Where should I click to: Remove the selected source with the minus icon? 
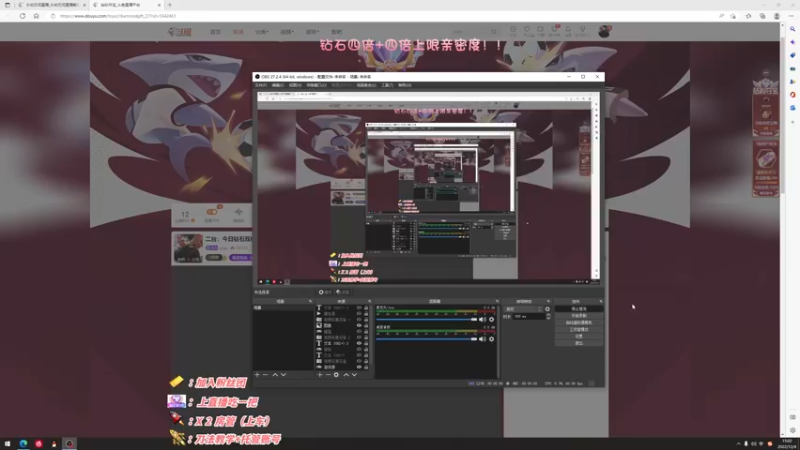click(328, 375)
